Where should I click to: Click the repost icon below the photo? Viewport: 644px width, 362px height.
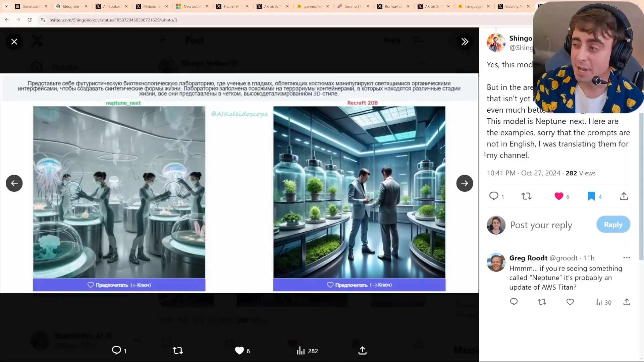click(x=178, y=351)
